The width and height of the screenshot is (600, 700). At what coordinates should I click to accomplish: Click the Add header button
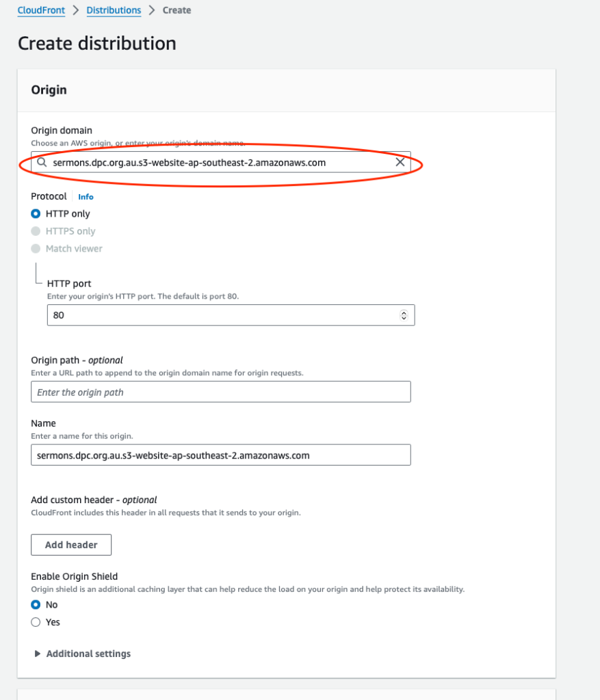point(71,545)
